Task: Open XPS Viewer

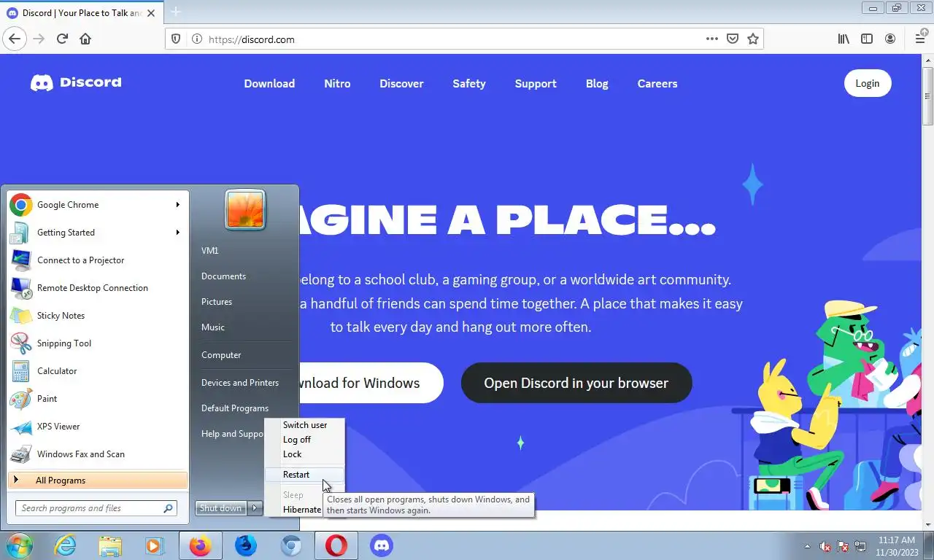Action: pos(97,427)
